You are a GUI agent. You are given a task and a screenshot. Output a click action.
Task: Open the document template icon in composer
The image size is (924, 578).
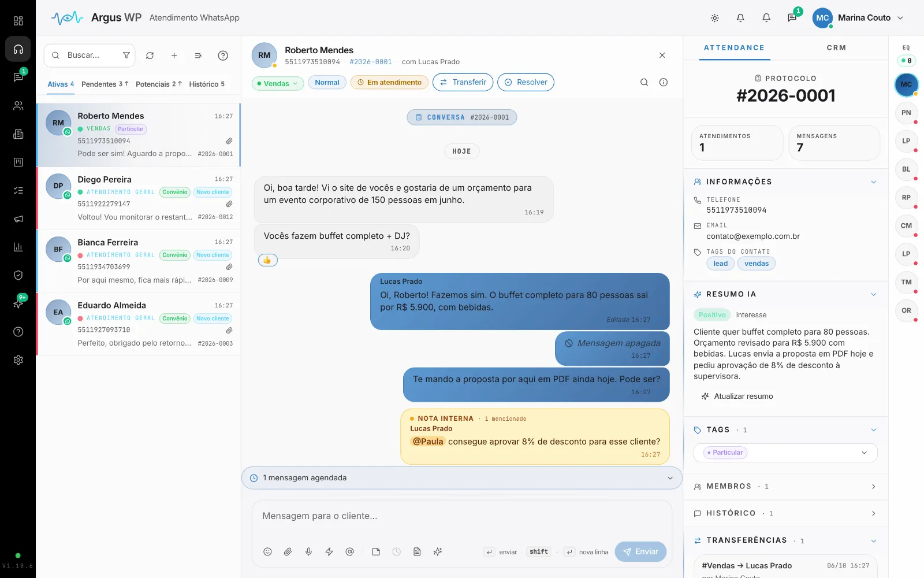417,552
